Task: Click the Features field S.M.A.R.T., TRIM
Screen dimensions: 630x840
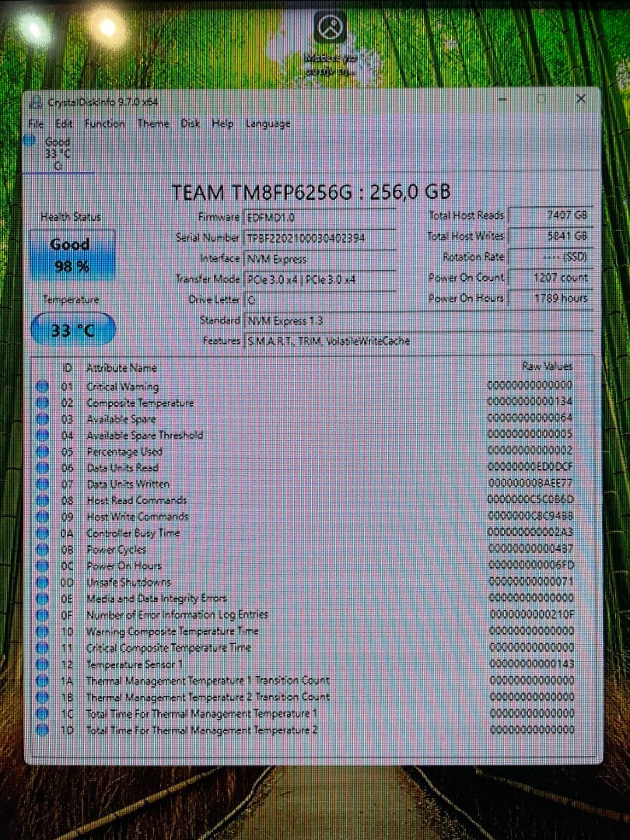Action: (x=418, y=341)
